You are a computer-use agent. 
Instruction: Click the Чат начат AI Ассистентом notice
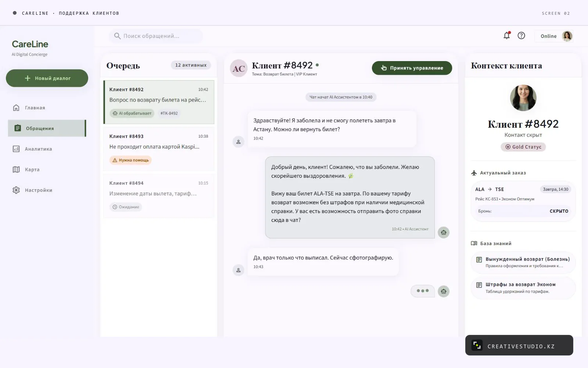click(x=341, y=97)
